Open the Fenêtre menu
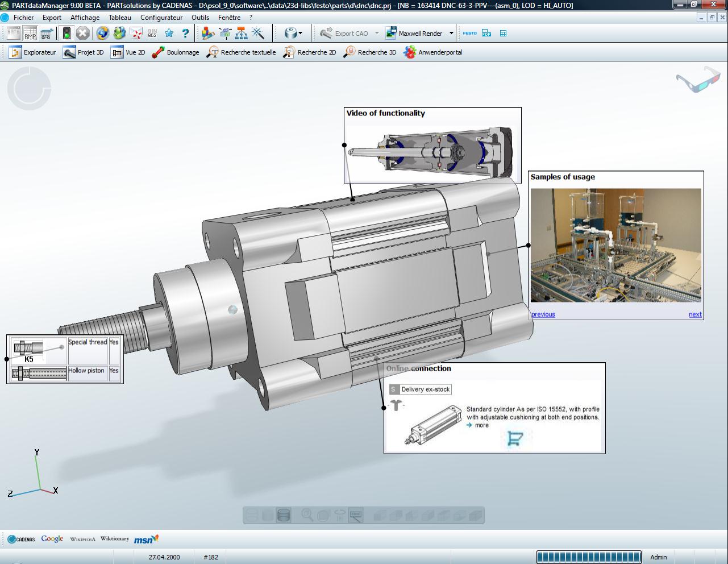Screen dimensions: 728x564 229,18
